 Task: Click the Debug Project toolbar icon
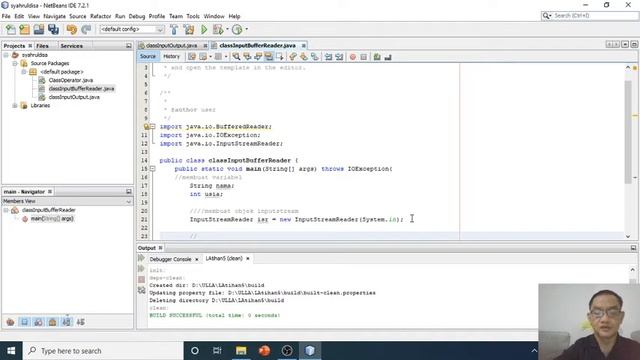[x=218, y=29]
